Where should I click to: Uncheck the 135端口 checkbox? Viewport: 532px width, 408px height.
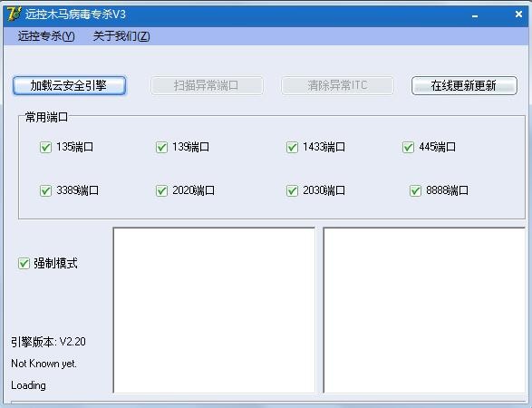[x=45, y=147]
